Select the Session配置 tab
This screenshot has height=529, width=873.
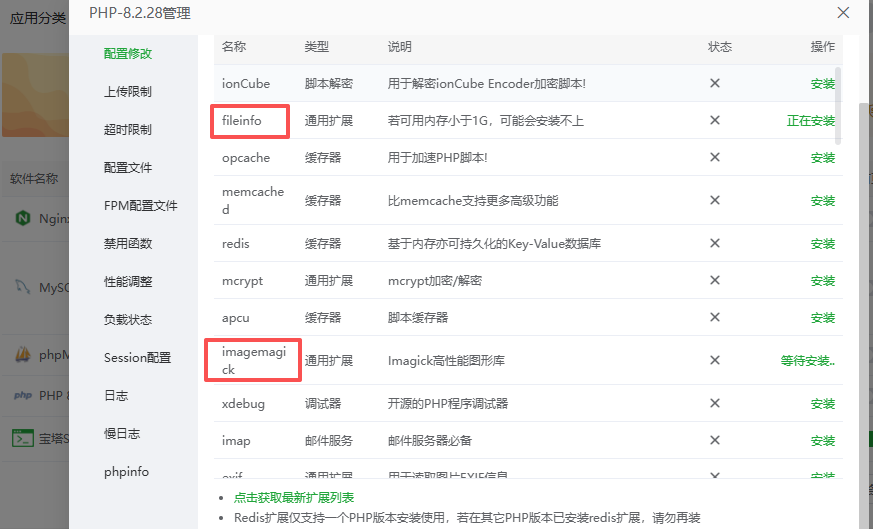tap(138, 358)
